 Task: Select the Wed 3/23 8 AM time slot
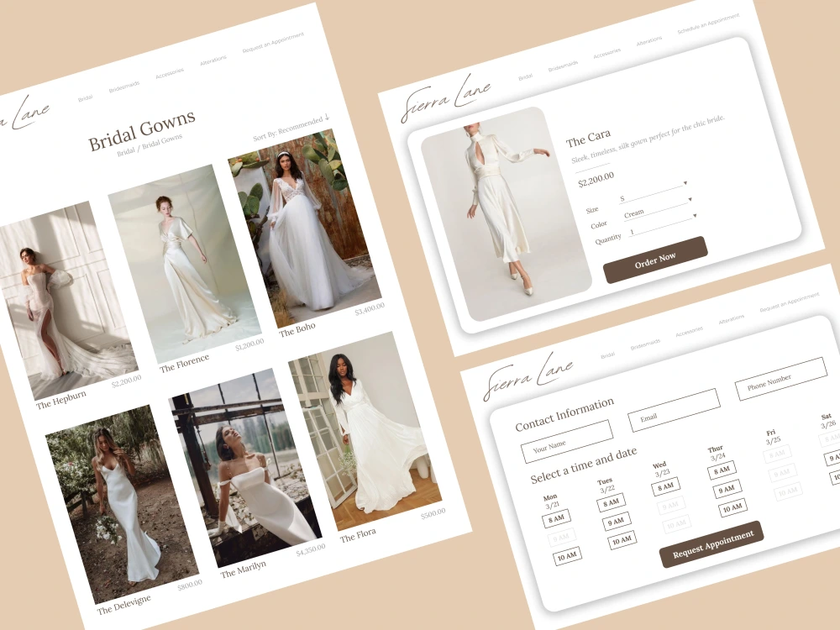(666, 486)
